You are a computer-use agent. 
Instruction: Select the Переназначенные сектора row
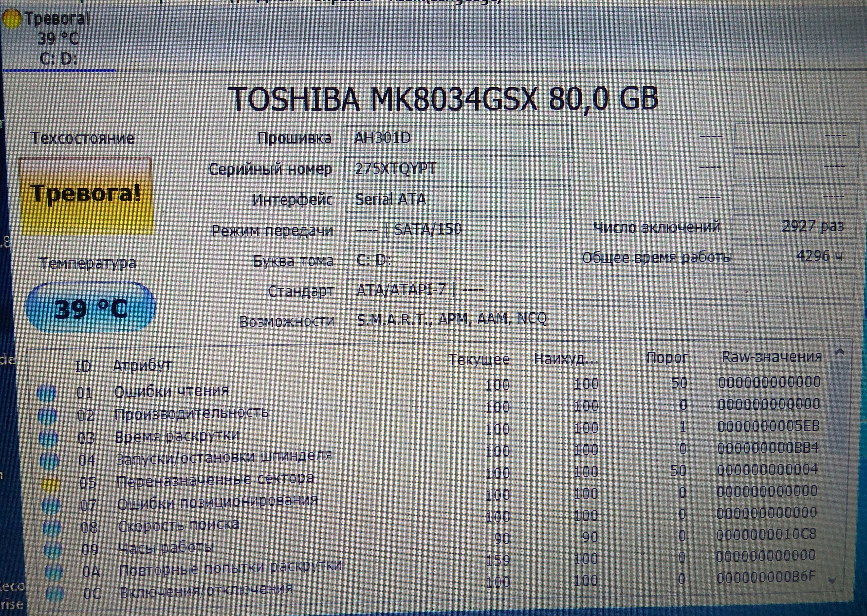click(x=430, y=476)
